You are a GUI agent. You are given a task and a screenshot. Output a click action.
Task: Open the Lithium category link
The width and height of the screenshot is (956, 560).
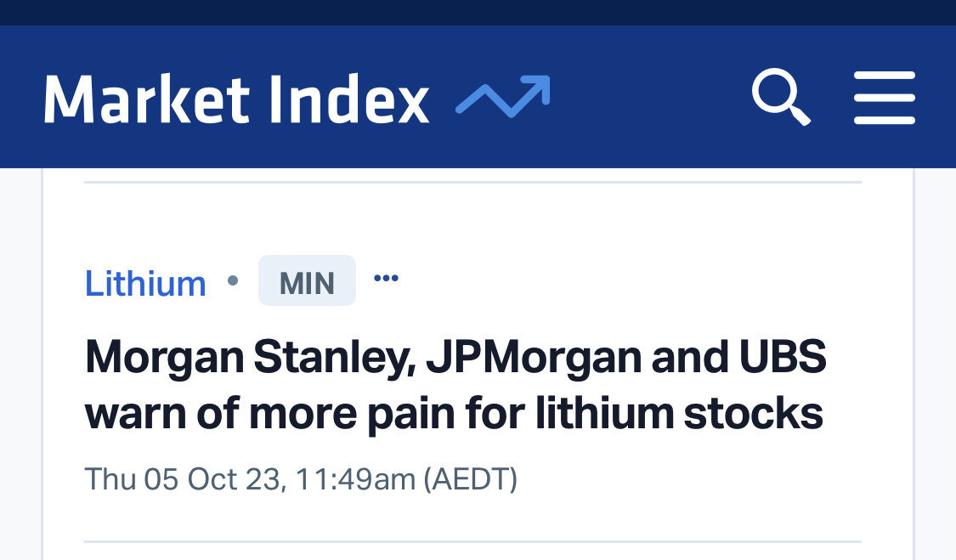point(145,283)
